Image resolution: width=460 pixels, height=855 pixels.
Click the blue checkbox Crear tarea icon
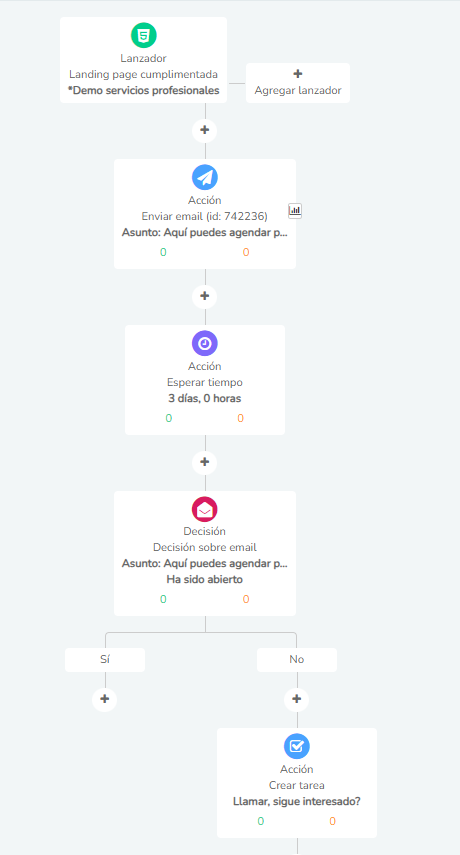[x=296, y=746]
